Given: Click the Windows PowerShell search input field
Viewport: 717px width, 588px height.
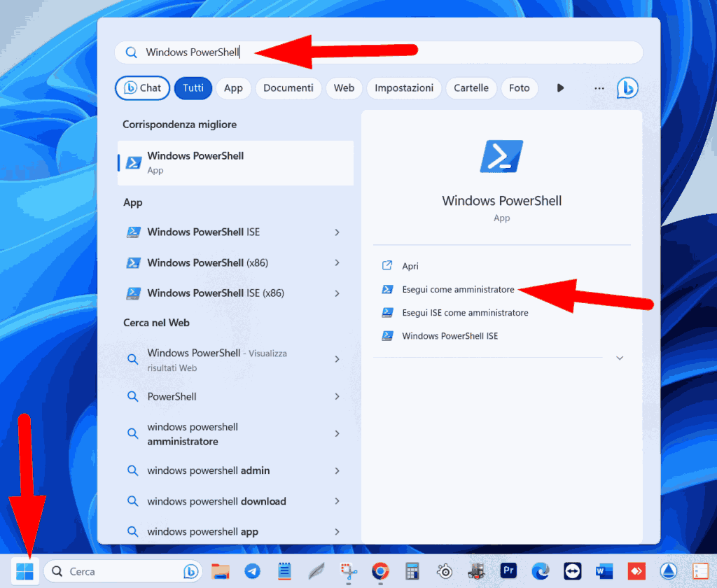Looking at the screenshot, I should coord(379,52).
